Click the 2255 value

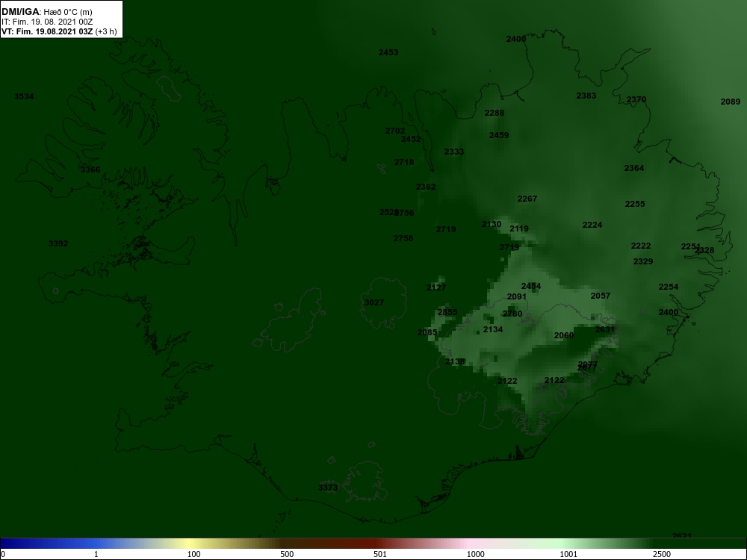pos(634,205)
